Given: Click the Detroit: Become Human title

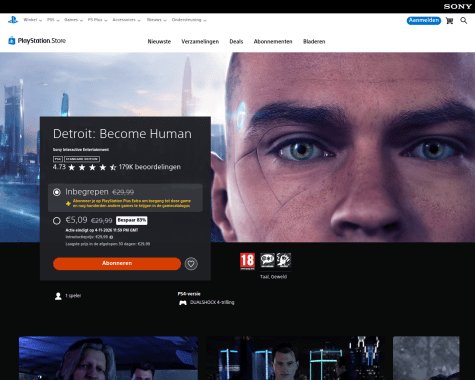Looking at the screenshot, I should click(122, 134).
